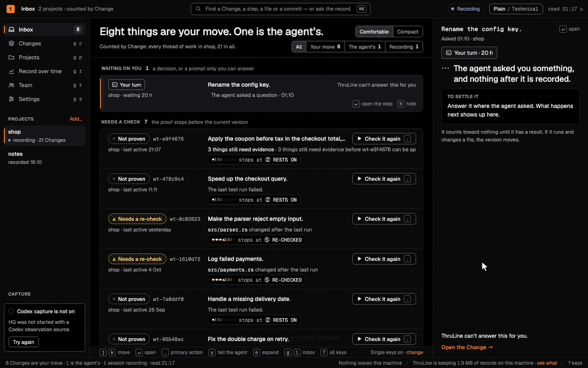This screenshot has width=588, height=368.
Task: Filter to Your move 8
Action: click(x=325, y=47)
